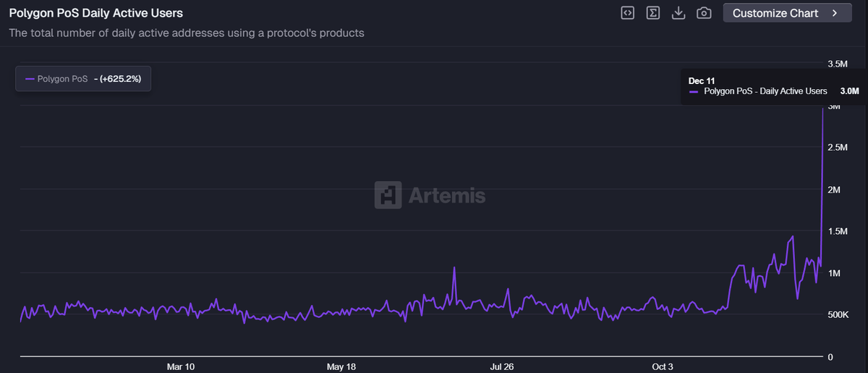Click the Jul 26 axis label

point(502,366)
